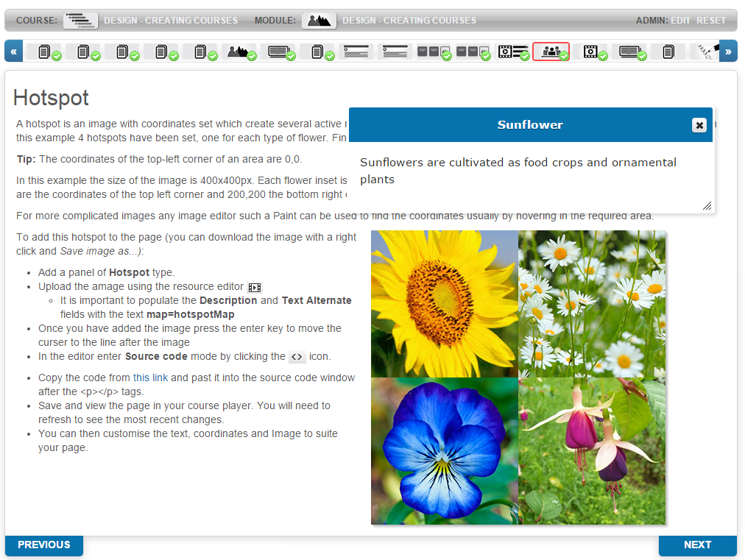This screenshot has width=745, height=560.
Task: Click the course outline icon beside COURSE
Action: click(80, 21)
